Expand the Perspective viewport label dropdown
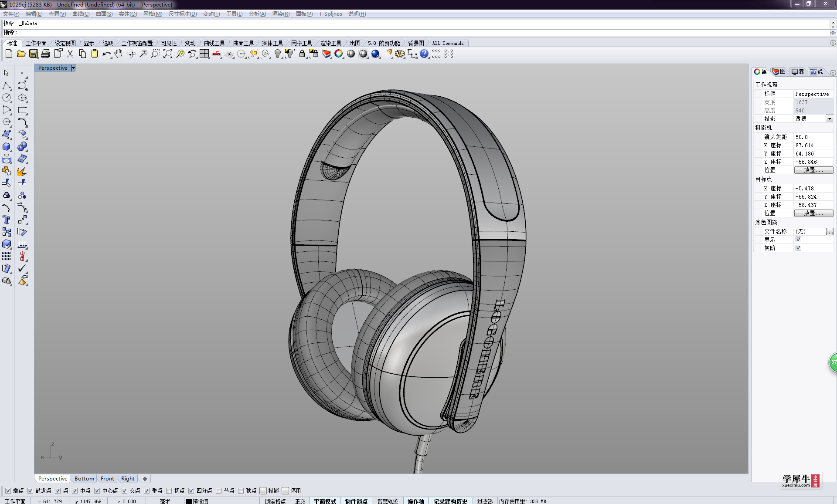 [x=73, y=68]
